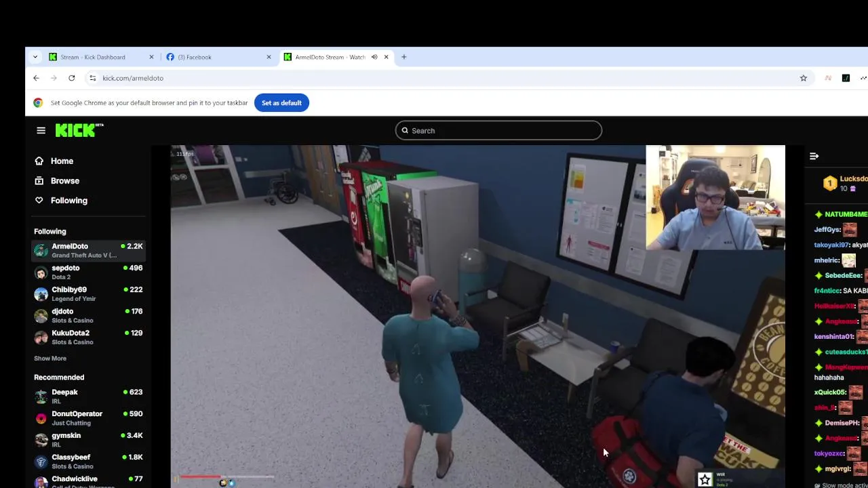Click the in-game red health bar

201,476
